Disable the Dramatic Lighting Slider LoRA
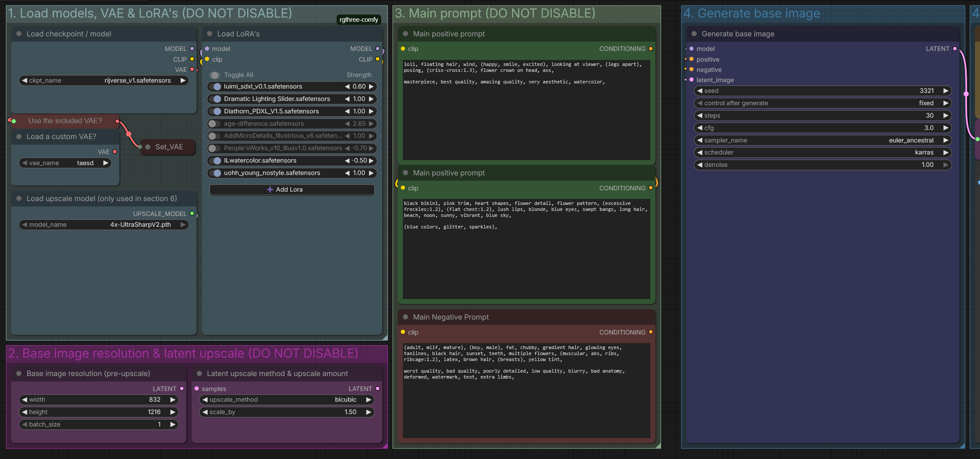 coord(214,99)
